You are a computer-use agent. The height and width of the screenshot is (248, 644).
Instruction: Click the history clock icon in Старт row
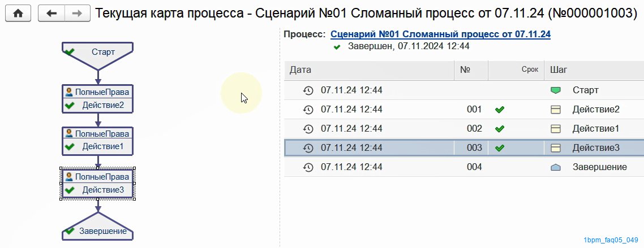(x=308, y=90)
